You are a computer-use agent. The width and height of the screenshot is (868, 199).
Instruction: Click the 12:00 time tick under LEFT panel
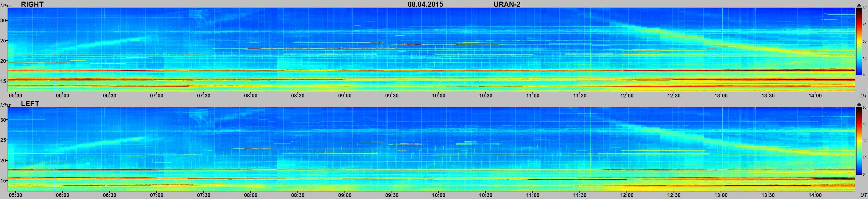[627, 195]
